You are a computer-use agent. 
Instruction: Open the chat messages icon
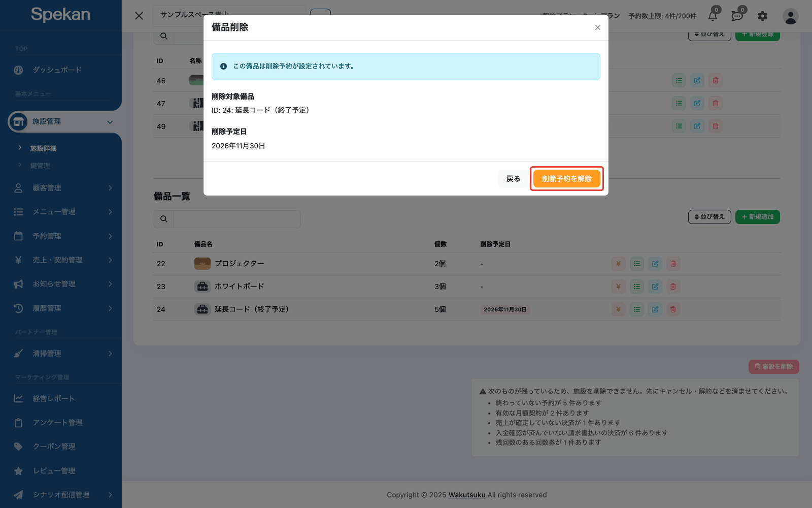coord(737,16)
